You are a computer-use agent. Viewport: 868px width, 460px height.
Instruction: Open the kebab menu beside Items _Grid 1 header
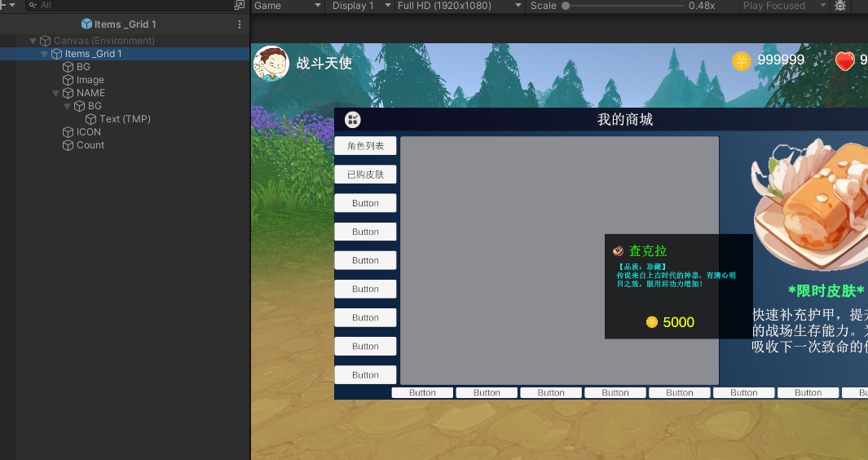click(239, 24)
